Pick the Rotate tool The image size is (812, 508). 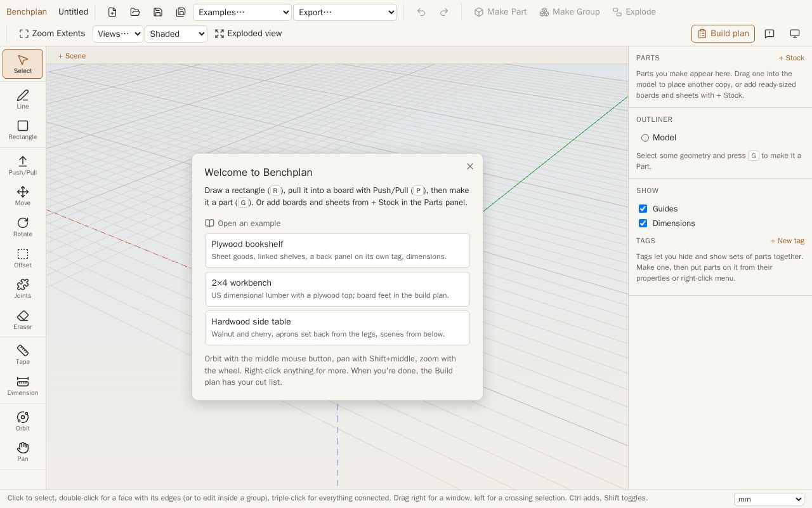(23, 227)
